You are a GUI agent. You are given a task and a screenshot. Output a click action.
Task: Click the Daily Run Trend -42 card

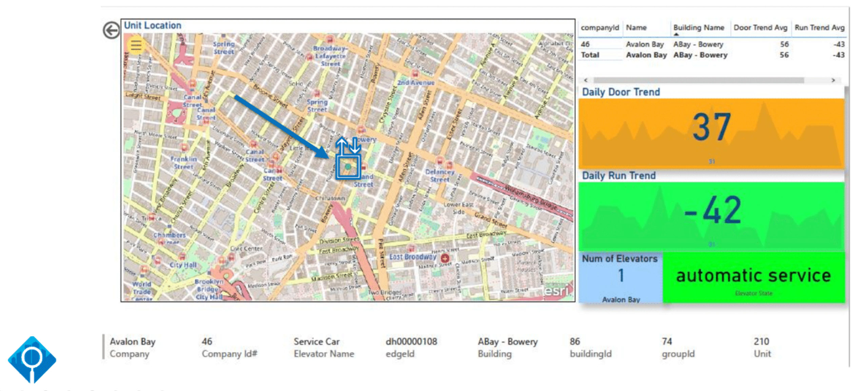point(711,217)
